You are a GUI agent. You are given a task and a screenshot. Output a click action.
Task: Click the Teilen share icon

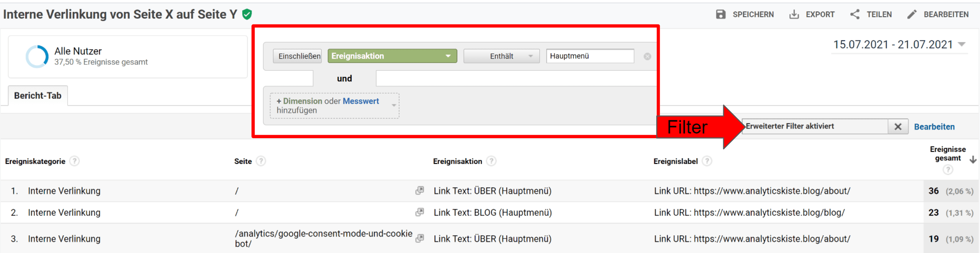[x=855, y=15]
